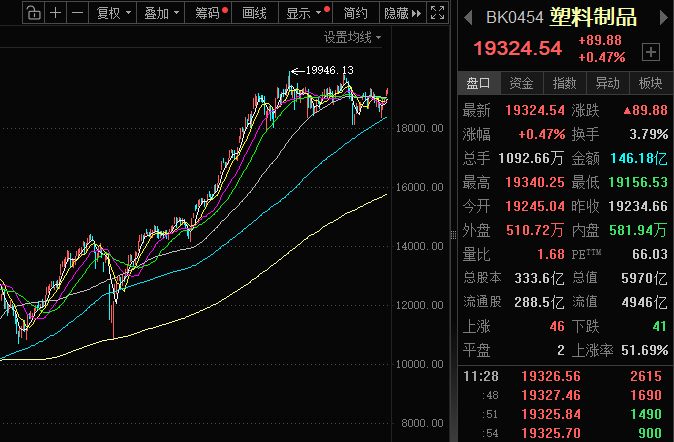Viewport: 674px width, 442px height.
Task: Click main price 19324.54 in header
Action: (x=518, y=48)
